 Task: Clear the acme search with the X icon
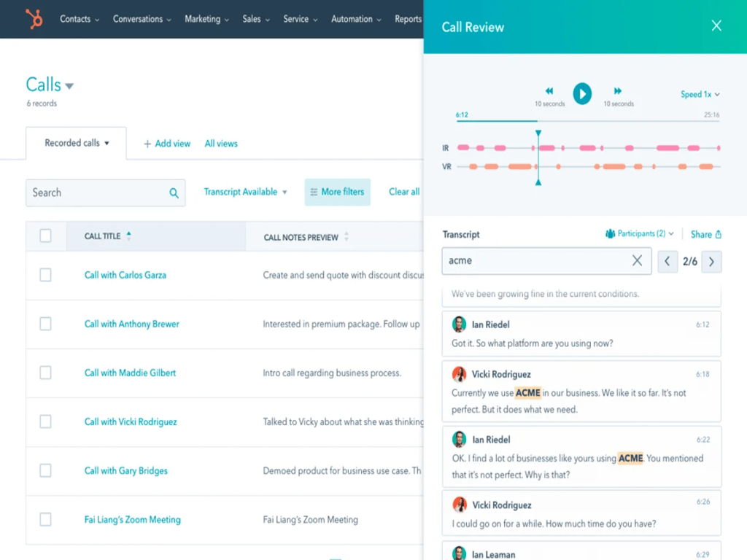(x=637, y=260)
